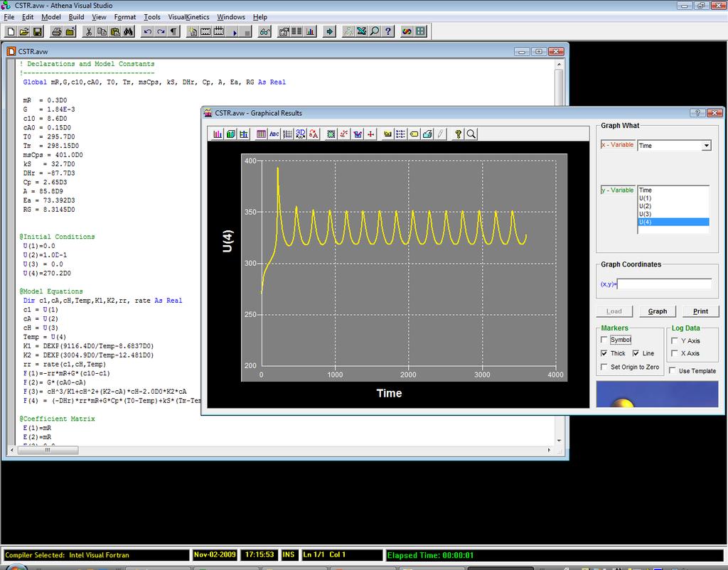Screen dimensions: 728x570
Task: Toggle the Thick marker checkbox
Action: [604, 353]
